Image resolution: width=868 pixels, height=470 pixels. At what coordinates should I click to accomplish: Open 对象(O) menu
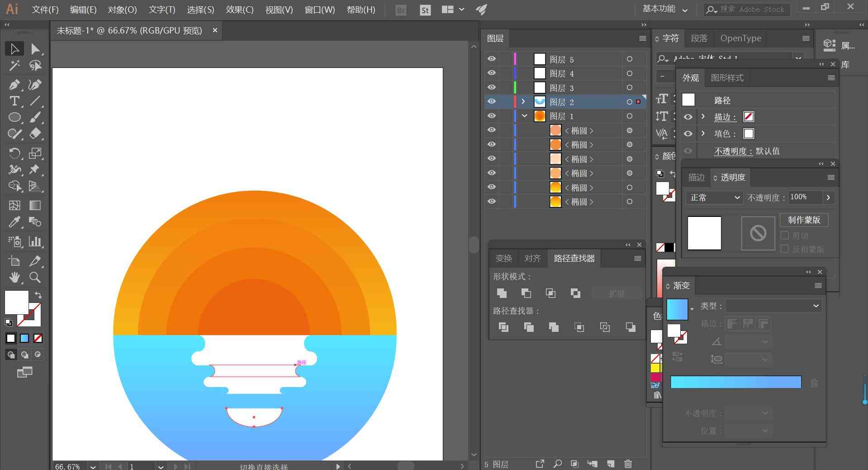tap(122, 10)
